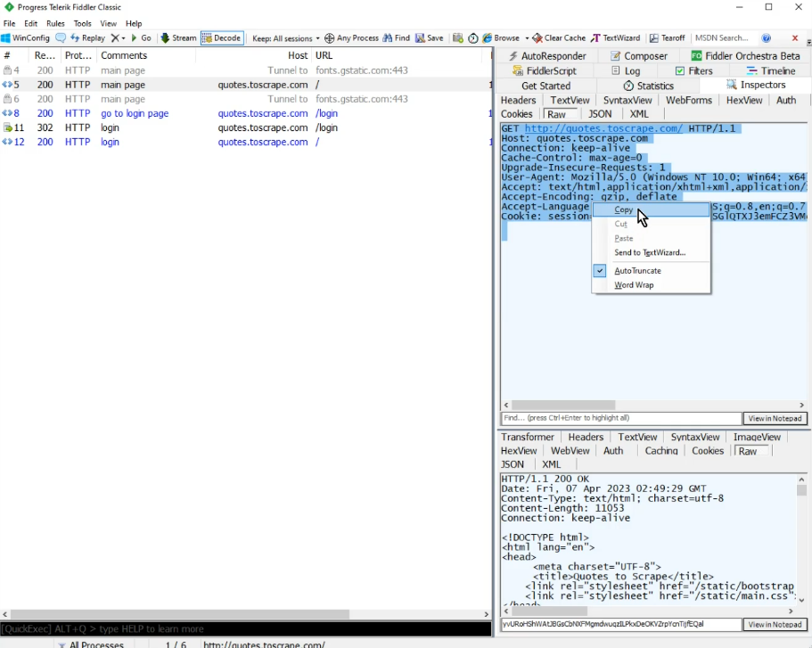The image size is (812, 648).
Task: Click View in Notepad for request
Action: click(x=775, y=419)
